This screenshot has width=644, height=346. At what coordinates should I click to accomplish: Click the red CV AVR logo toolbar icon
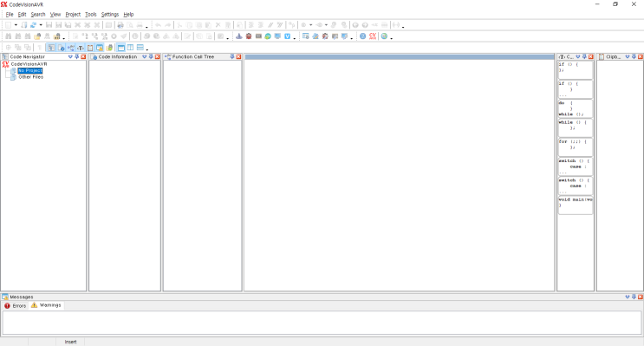coord(373,36)
